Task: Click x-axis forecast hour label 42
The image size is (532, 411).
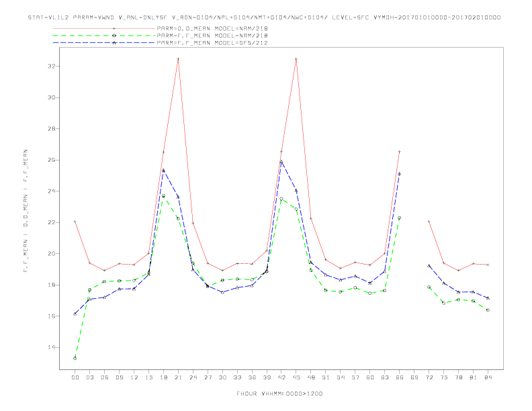Action: (281, 377)
